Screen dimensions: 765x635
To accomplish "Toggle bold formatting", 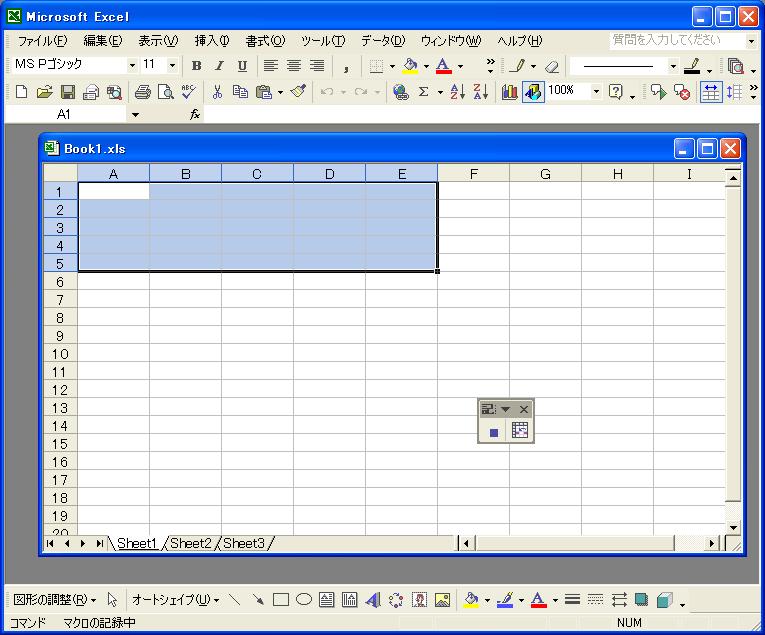I will click(x=197, y=66).
